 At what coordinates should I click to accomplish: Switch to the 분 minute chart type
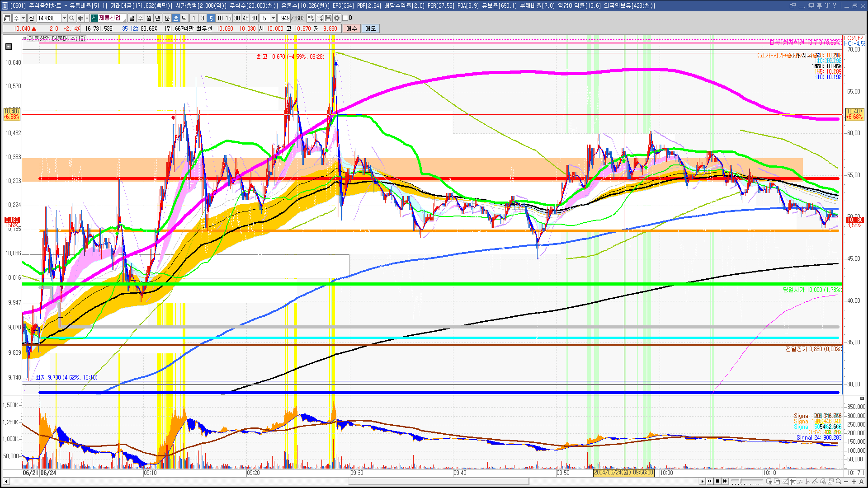[x=167, y=18]
